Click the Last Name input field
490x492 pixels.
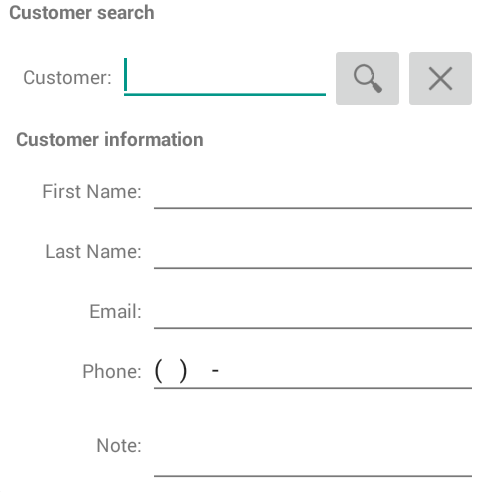click(x=313, y=252)
